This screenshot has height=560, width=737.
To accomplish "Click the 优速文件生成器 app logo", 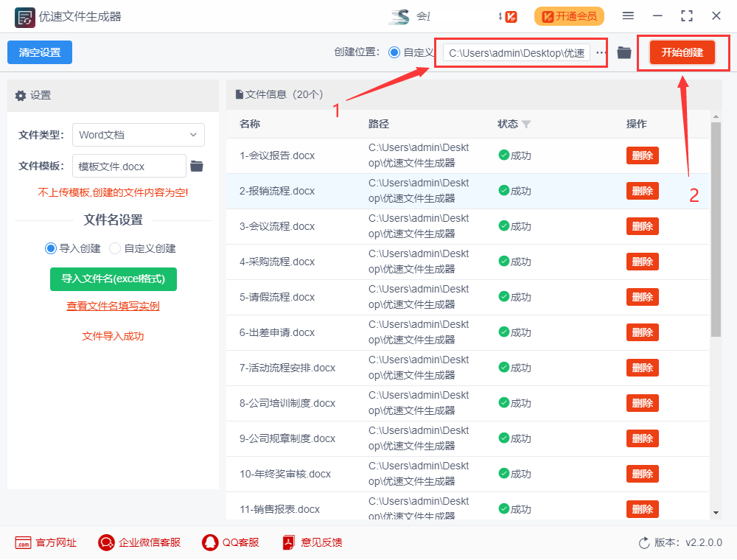I will [x=24, y=18].
